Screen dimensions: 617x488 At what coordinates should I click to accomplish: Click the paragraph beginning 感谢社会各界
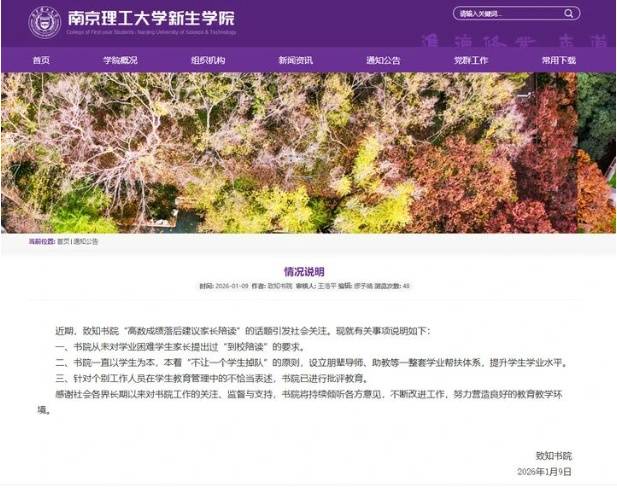pos(300,402)
